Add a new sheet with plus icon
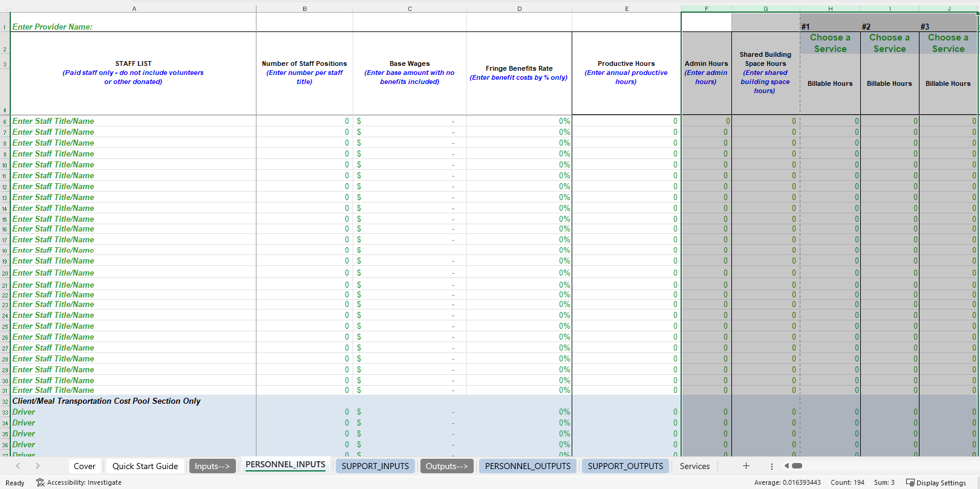This screenshot has width=980, height=489. point(746,466)
